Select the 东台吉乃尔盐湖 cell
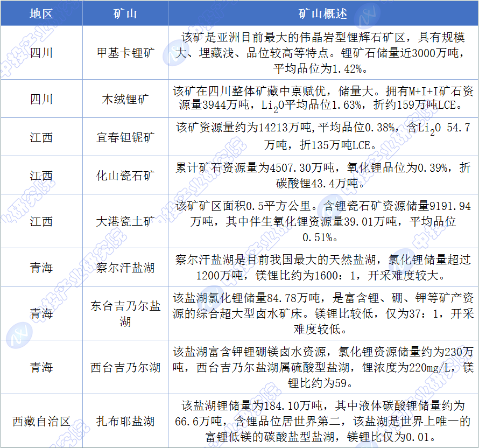This screenshot has height=448, width=479. 125,313
